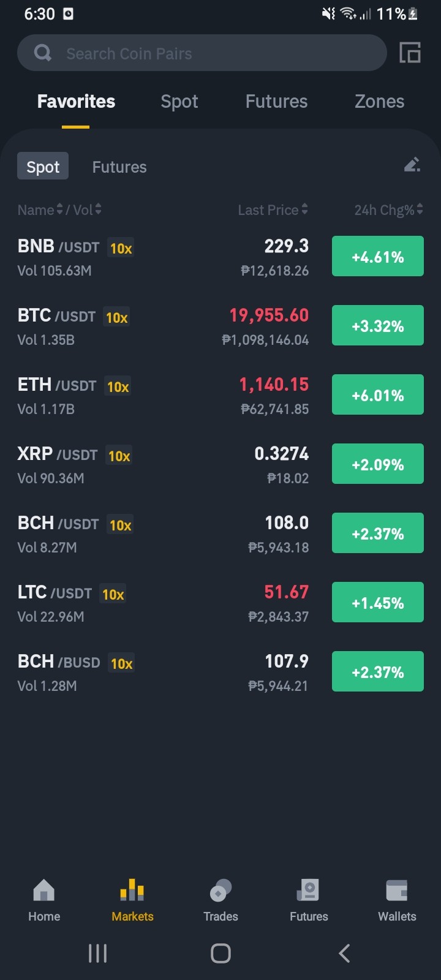Tap the edit favorites pencil icon

click(412, 165)
